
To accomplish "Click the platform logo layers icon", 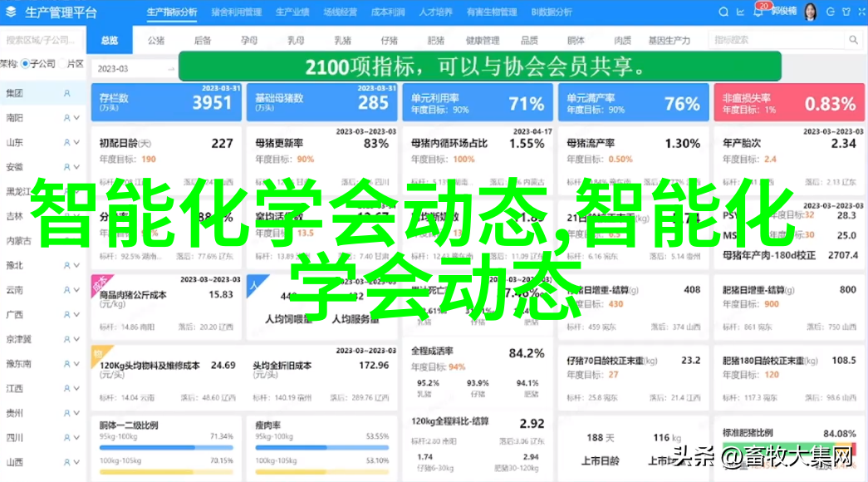I will coord(11,12).
